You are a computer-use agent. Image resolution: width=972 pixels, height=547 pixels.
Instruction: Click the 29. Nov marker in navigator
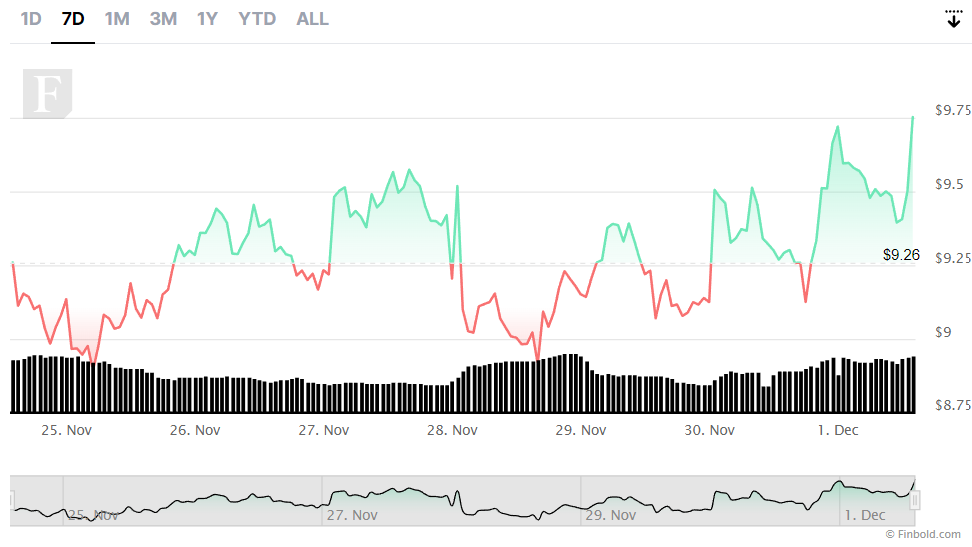click(x=611, y=515)
